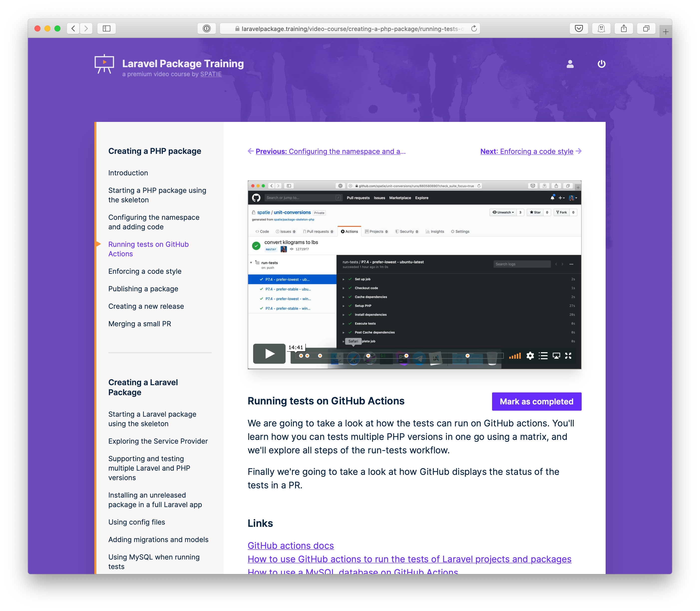Click the Creating a Laravel Package heading

tap(143, 387)
